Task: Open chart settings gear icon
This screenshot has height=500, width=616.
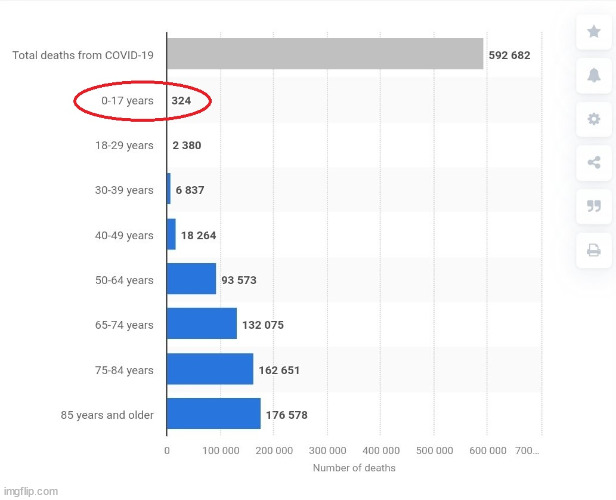Action: [x=594, y=119]
